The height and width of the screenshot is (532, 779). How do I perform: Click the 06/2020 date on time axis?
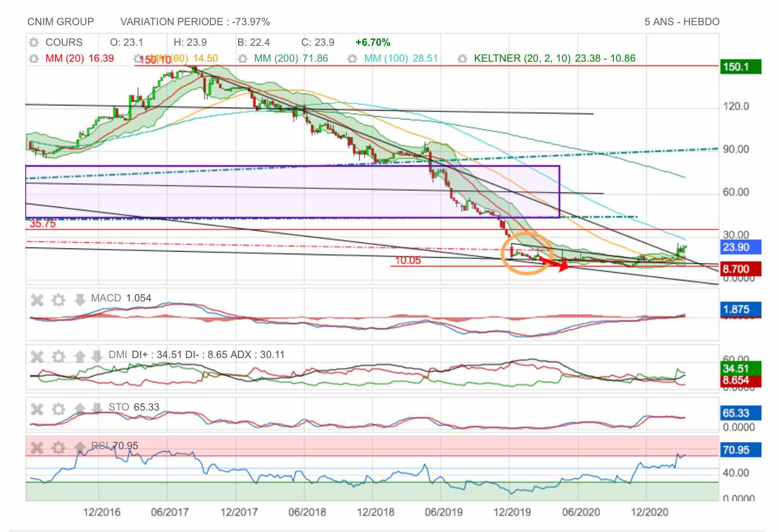581,512
